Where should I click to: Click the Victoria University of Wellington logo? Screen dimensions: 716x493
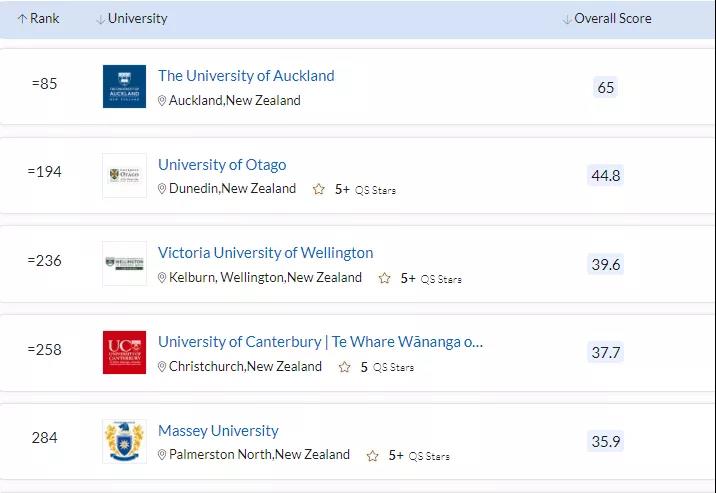(124, 264)
